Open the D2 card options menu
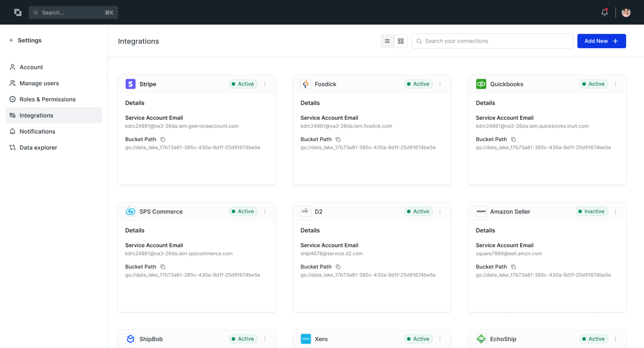The image size is (644, 348). coord(440,211)
